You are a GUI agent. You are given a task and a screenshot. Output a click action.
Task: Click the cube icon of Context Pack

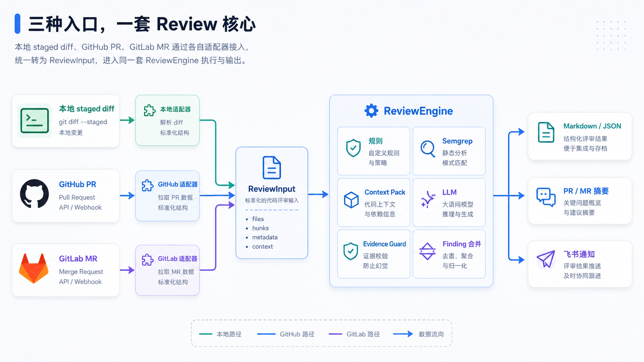(x=351, y=200)
